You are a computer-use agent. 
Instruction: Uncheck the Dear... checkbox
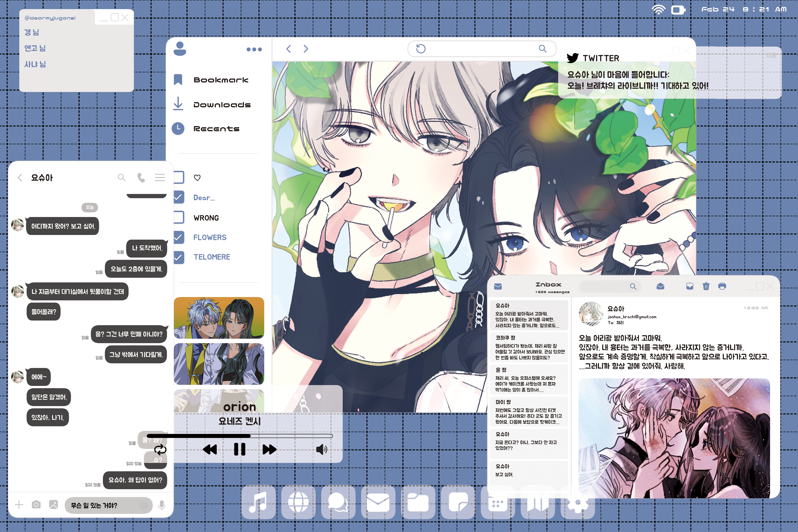[179, 198]
